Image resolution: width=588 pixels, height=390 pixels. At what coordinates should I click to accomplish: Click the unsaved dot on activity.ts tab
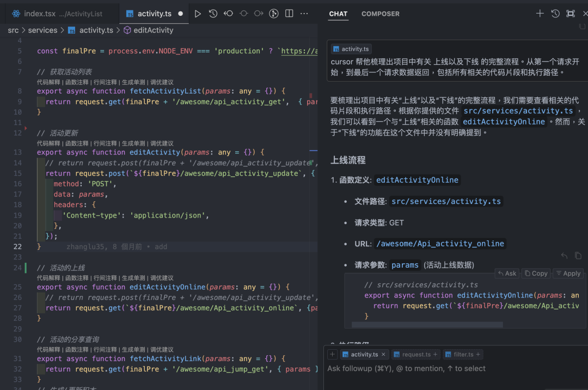[180, 14]
